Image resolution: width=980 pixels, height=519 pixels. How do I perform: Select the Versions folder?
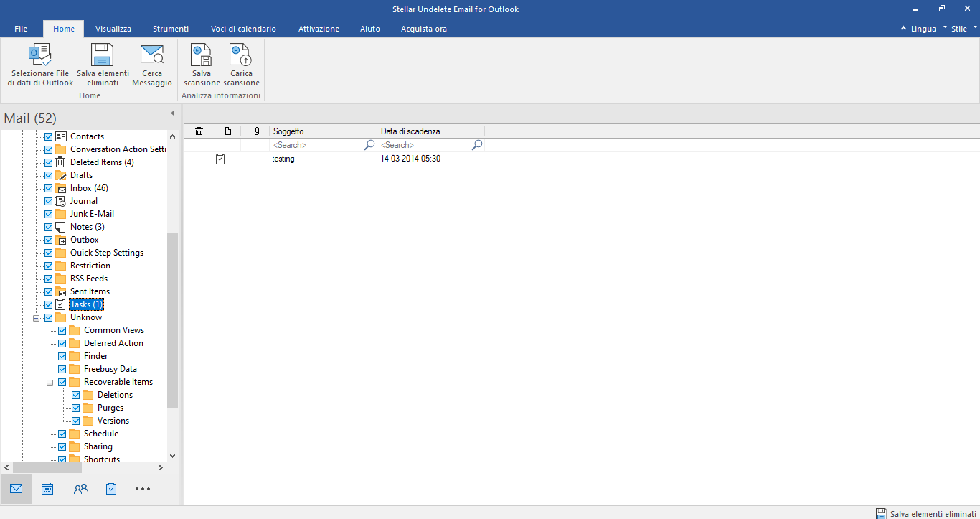tap(113, 421)
